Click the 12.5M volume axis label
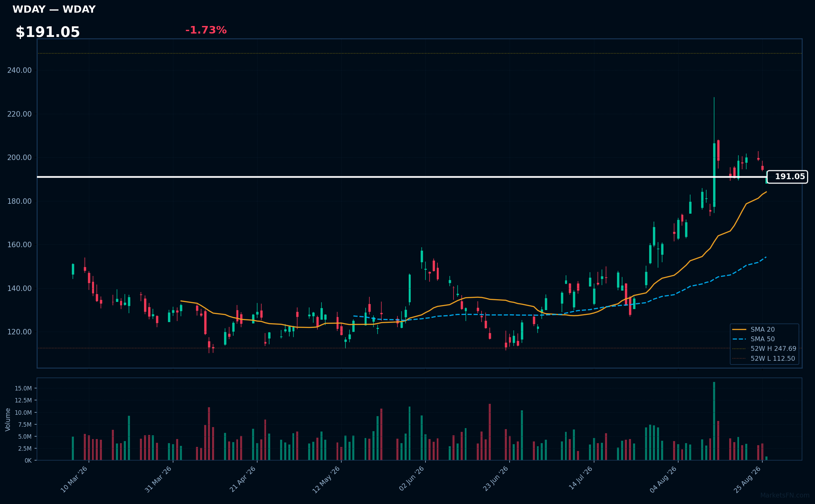The image size is (815, 504). click(x=23, y=400)
